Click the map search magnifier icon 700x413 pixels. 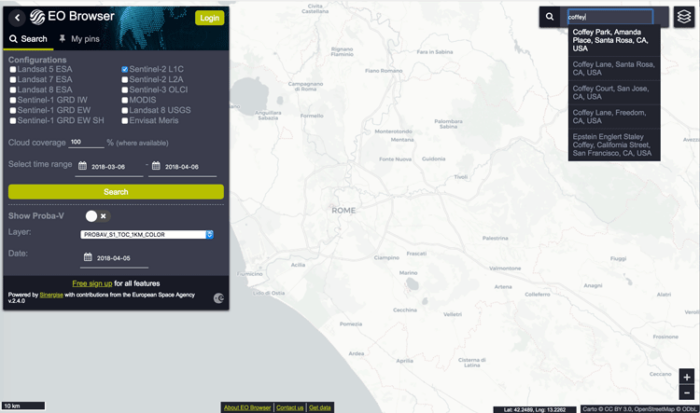click(550, 17)
